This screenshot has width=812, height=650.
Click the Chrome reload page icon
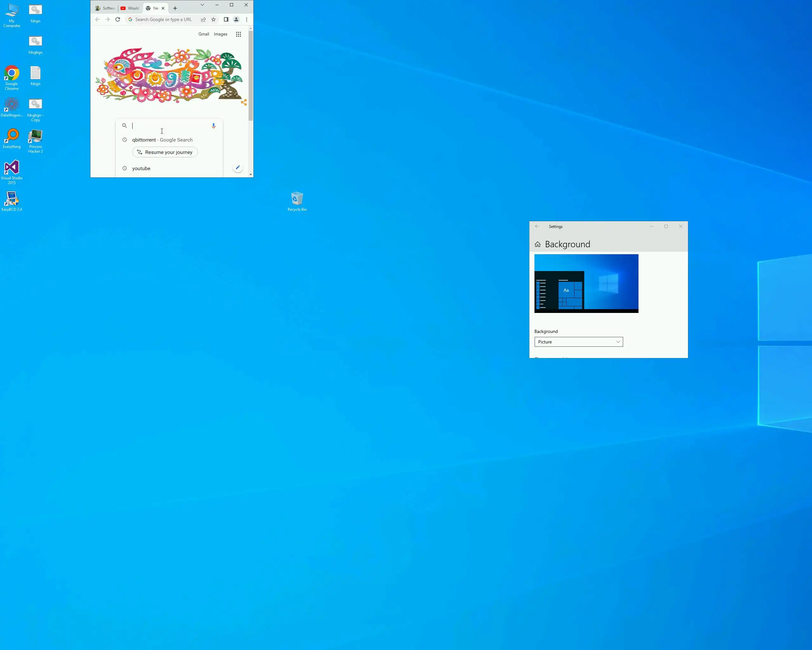pyautogui.click(x=117, y=20)
